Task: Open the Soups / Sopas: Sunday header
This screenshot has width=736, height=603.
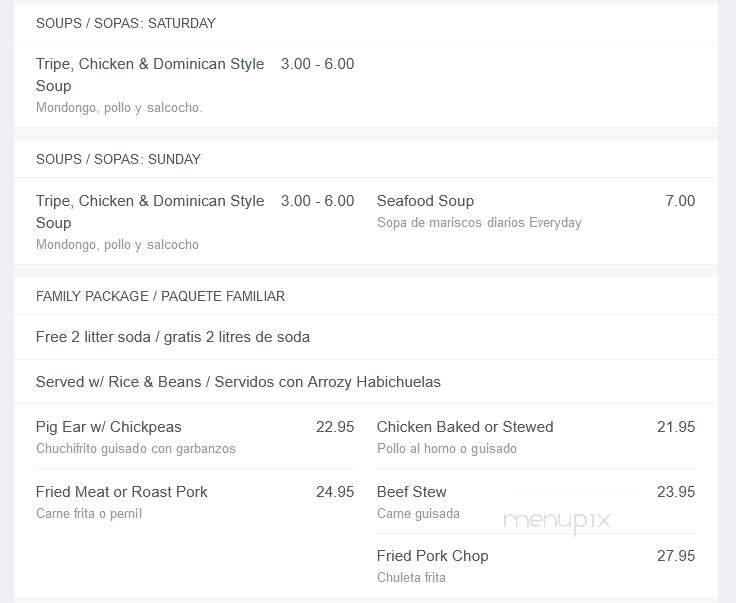Action: pyautogui.click(x=118, y=159)
